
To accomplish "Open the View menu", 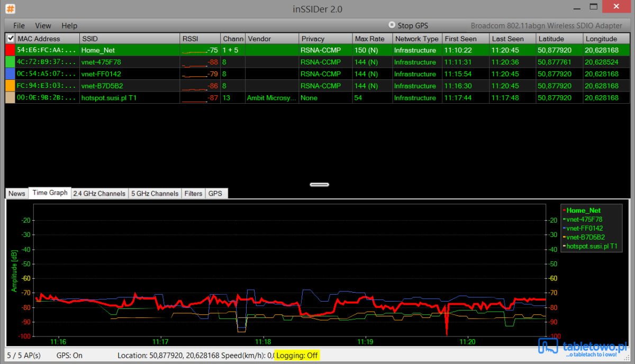I will (43, 25).
